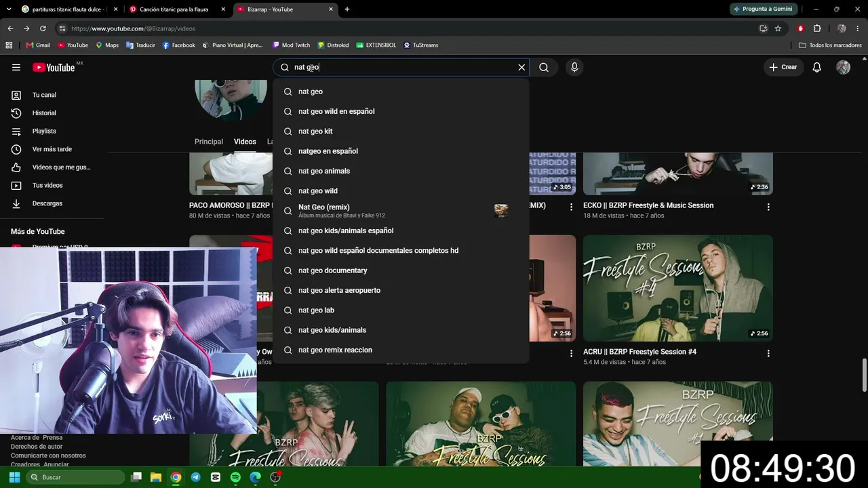This screenshot has height=488, width=868.
Task: Open the Maps bookmark
Action: click(107, 45)
